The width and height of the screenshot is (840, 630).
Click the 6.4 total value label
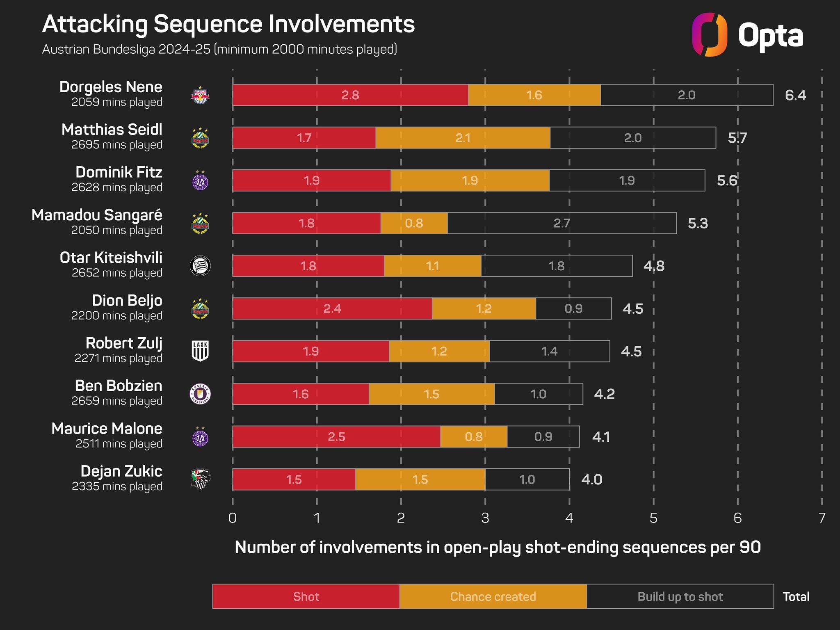tap(795, 95)
